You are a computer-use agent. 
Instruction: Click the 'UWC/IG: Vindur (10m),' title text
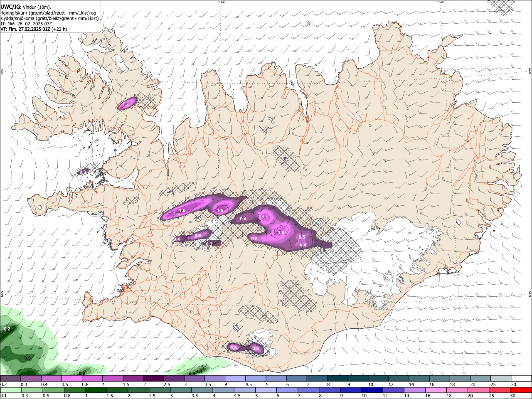pos(25,7)
